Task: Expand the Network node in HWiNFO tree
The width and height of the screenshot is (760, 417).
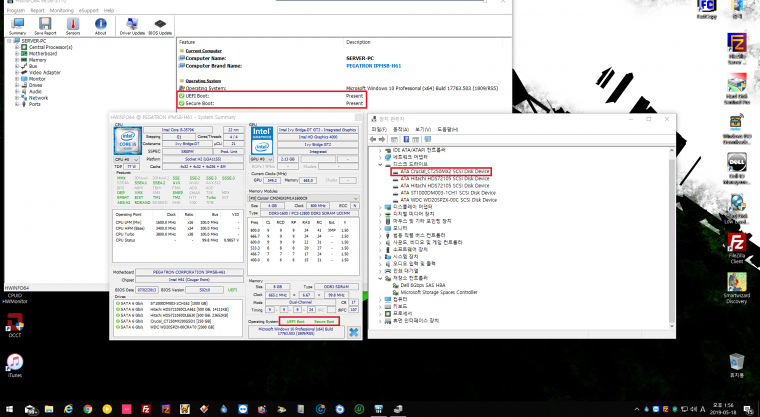Action: pyautogui.click(x=17, y=97)
